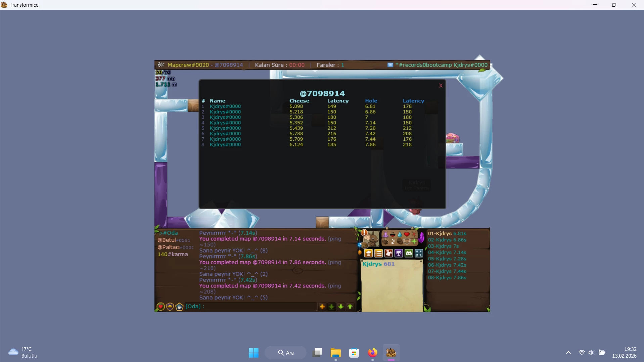Open the Windows Start menu
The height and width of the screenshot is (362, 644).
pyautogui.click(x=254, y=353)
